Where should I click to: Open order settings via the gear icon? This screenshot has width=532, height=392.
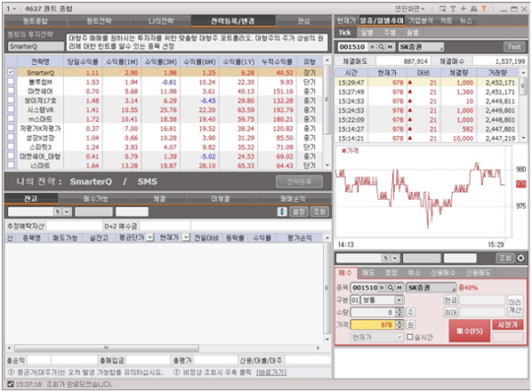click(x=521, y=258)
